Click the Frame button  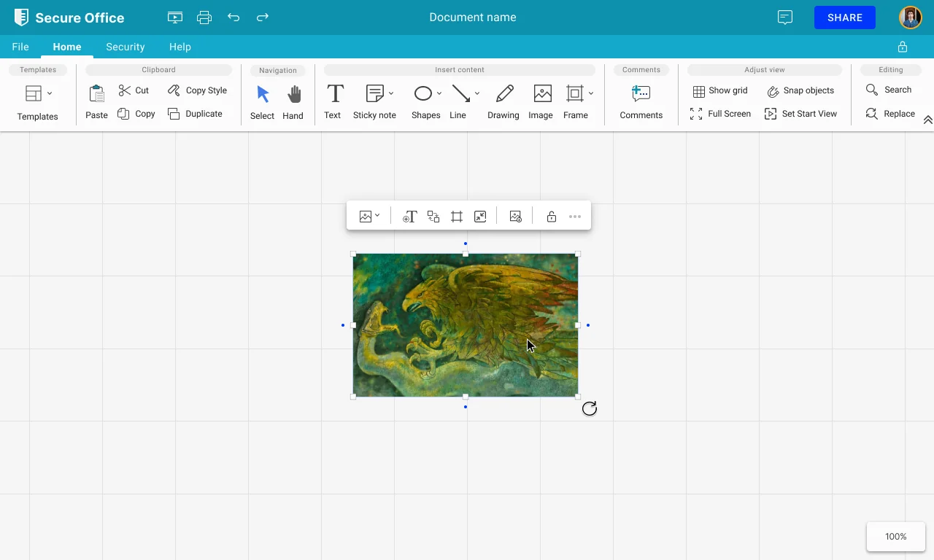pyautogui.click(x=576, y=102)
